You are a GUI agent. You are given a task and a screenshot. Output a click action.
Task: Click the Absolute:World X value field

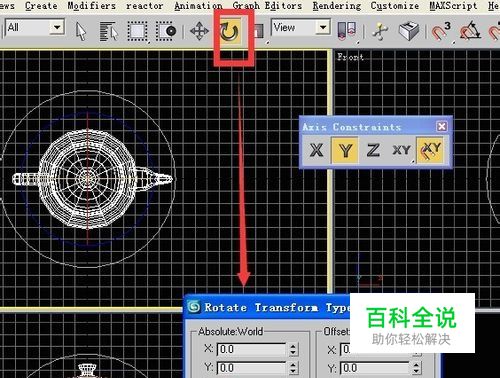251,349
